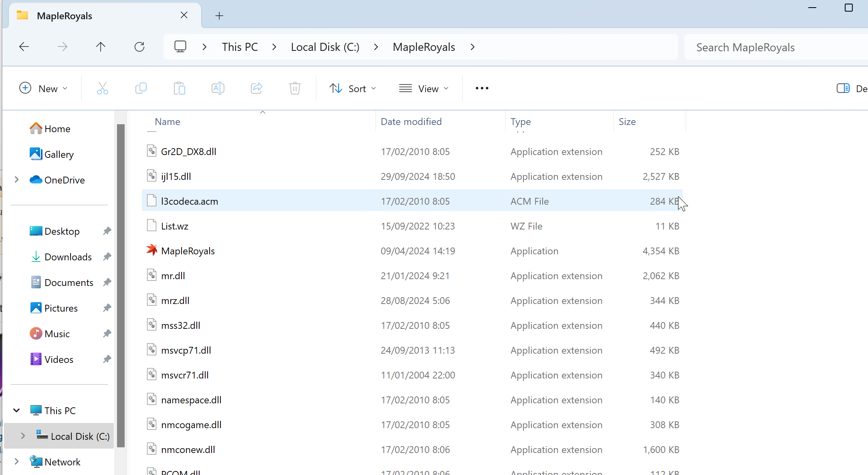
Task: Open the Videos quick access folder
Action: 52,359
